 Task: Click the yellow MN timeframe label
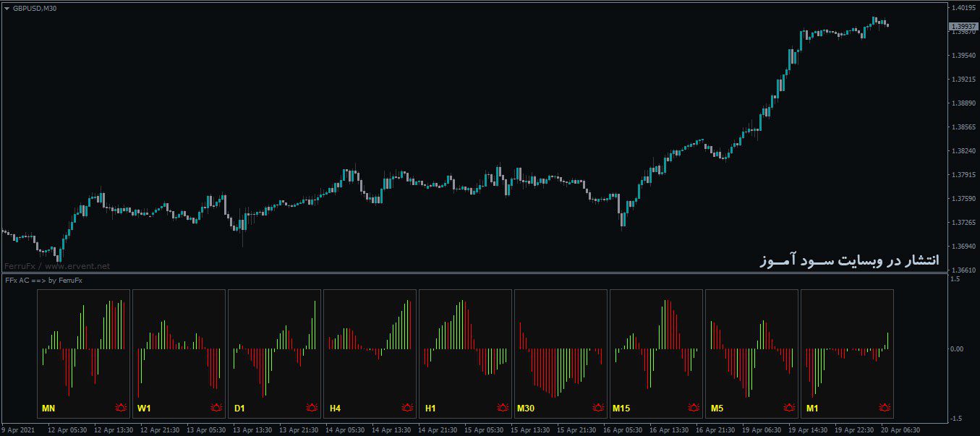(48, 409)
